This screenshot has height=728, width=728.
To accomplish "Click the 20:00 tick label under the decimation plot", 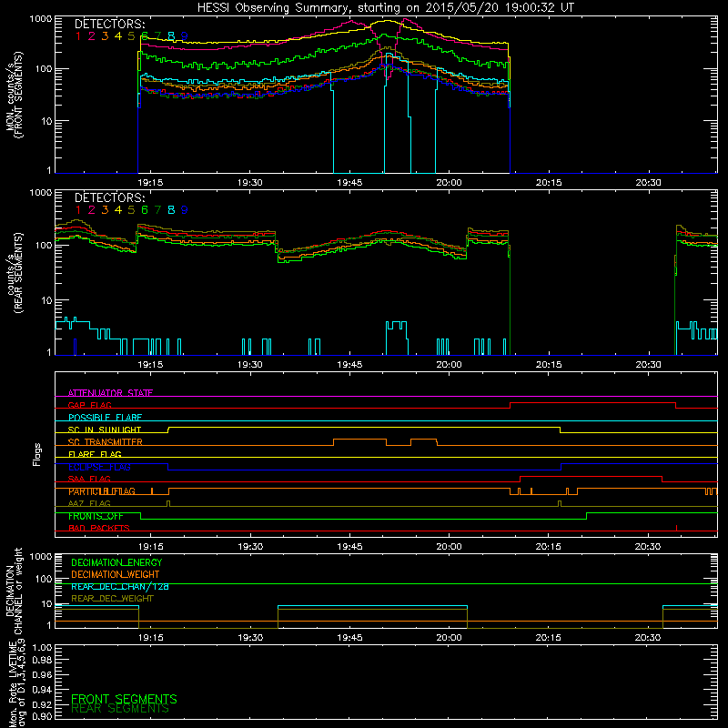I will pos(449,638).
